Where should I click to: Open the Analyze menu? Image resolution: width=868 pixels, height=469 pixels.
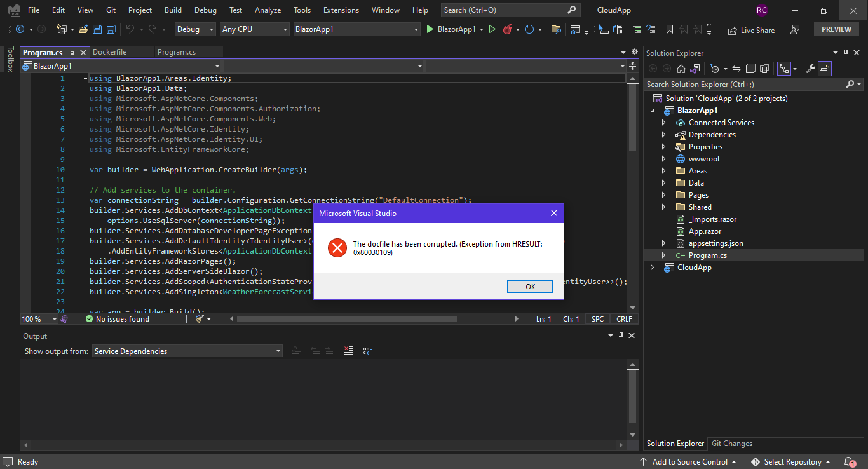pos(268,10)
